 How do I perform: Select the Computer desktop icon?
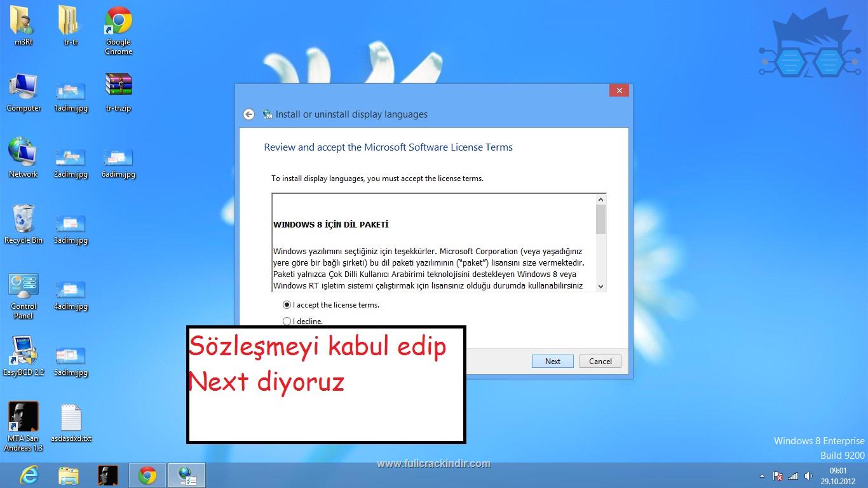click(24, 92)
